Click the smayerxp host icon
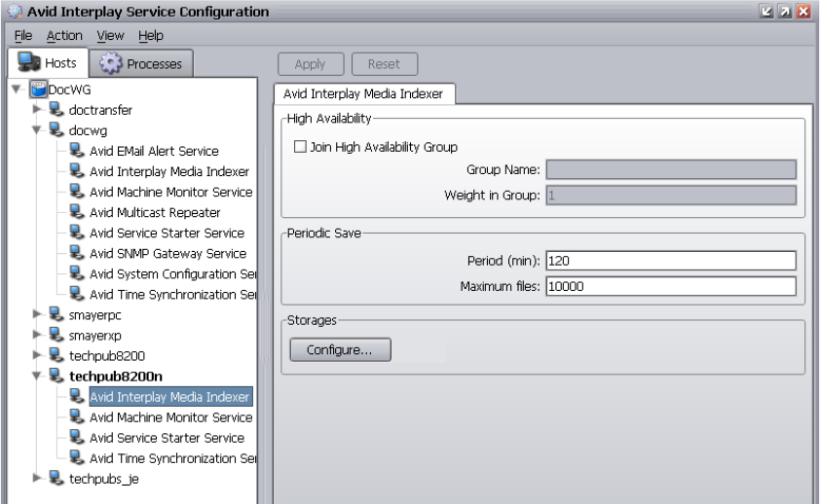Screen dimensions: 820x504 pos(56,335)
